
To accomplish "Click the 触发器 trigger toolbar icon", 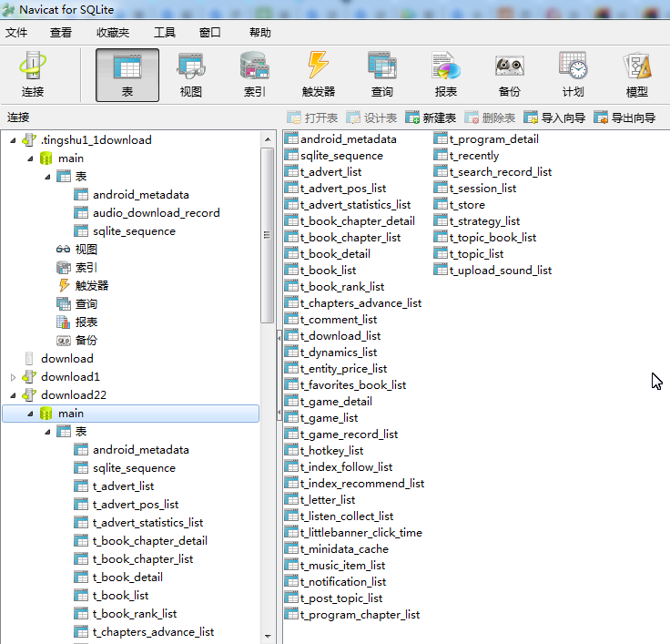I will 318,75.
